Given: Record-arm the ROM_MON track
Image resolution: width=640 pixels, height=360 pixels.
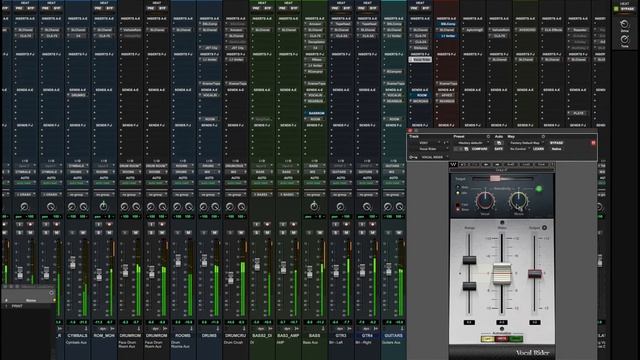Looking at the screenshot, I should tap(109, 224).
